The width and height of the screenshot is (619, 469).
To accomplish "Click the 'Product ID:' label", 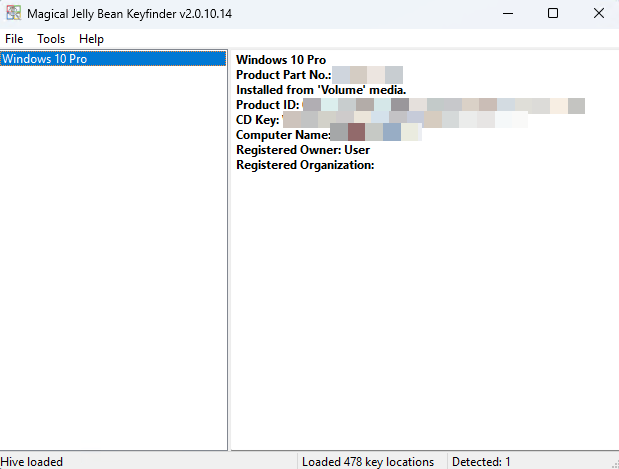I will pyautogui.click(x=267, y=105).
